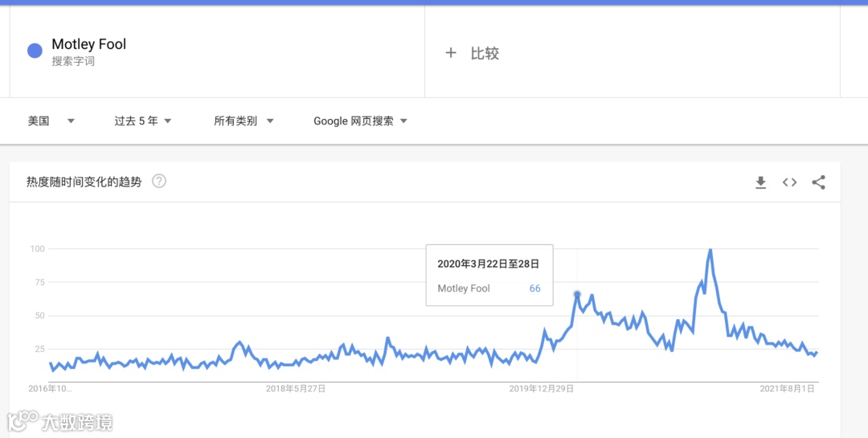Expand the 所有类别 category dropdown
868x438 pixels.
coord(244,121)
